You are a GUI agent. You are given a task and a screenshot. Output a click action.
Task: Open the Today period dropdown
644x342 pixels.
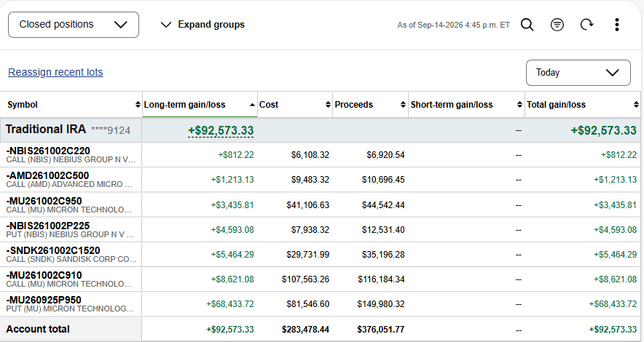click(578, 73)
